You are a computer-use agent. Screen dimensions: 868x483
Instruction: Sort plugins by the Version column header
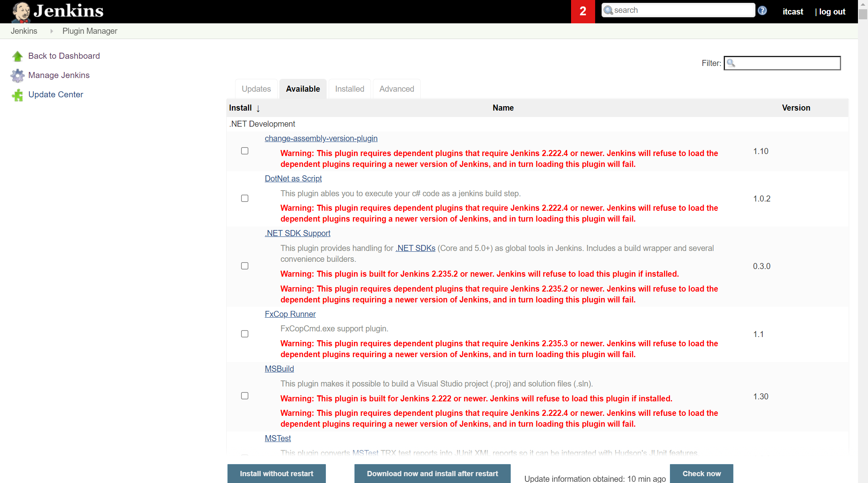click(796, 108)
